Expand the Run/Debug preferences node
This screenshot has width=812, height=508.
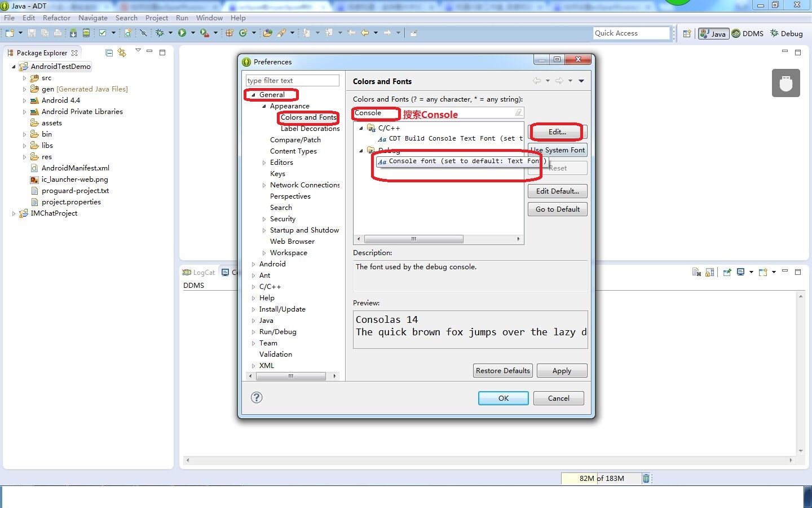click(253, 332)
